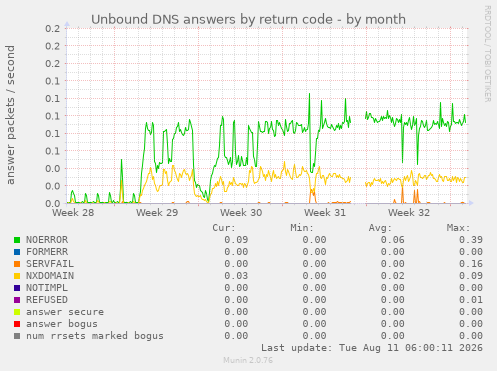497x371 pixels.
Task: Click NOERROR current value 0.09
Action: 236,240
